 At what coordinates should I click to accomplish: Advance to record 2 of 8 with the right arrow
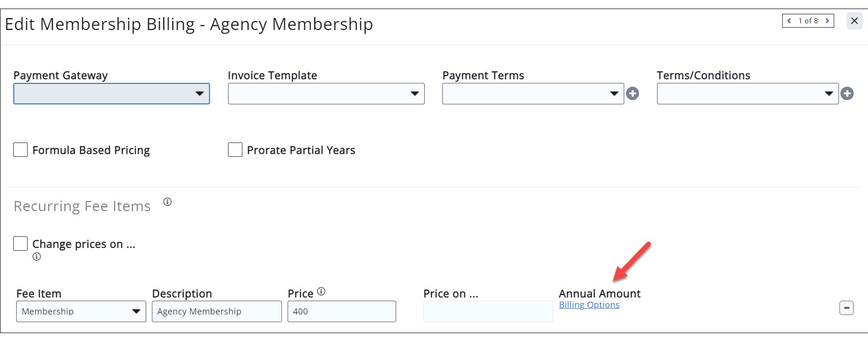[x=828, y=21]
